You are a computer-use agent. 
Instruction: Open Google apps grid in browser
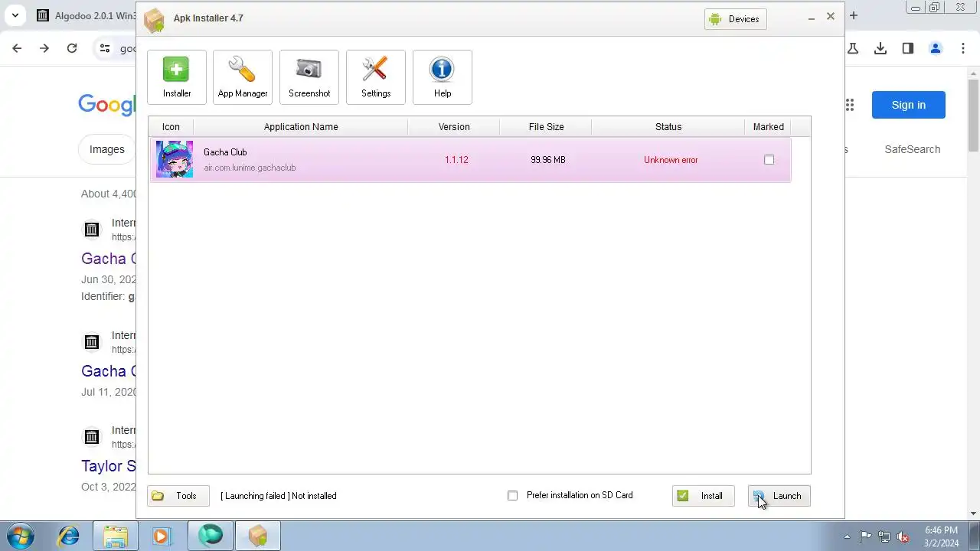click(x=850, y=105)
